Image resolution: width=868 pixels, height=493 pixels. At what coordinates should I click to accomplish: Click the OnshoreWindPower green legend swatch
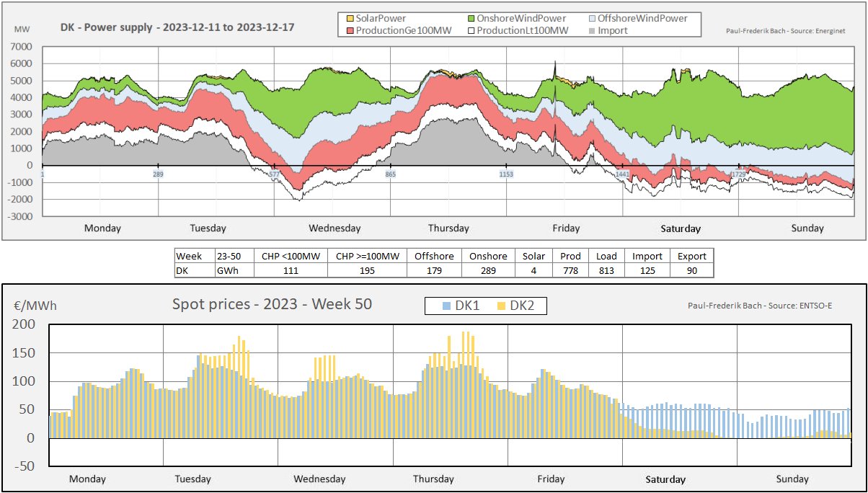click(472, 18)
